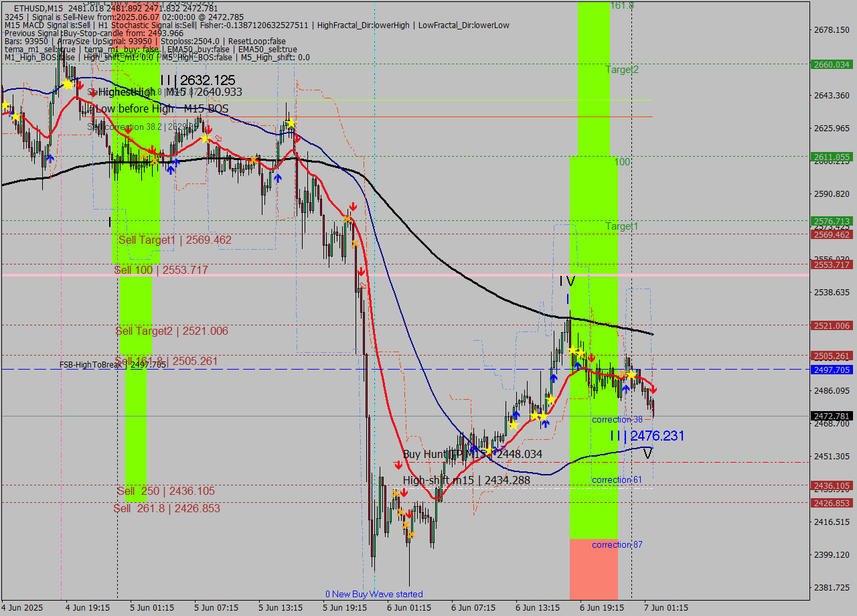Select the orange star beside the big yellow star marker
The image size is (857, 616).
(x=621, y=372)
